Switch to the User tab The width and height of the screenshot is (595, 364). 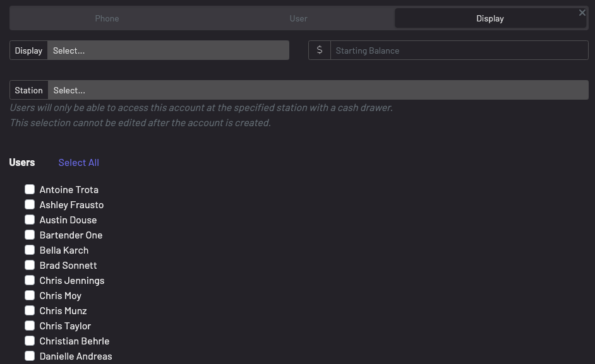point(298,18)
